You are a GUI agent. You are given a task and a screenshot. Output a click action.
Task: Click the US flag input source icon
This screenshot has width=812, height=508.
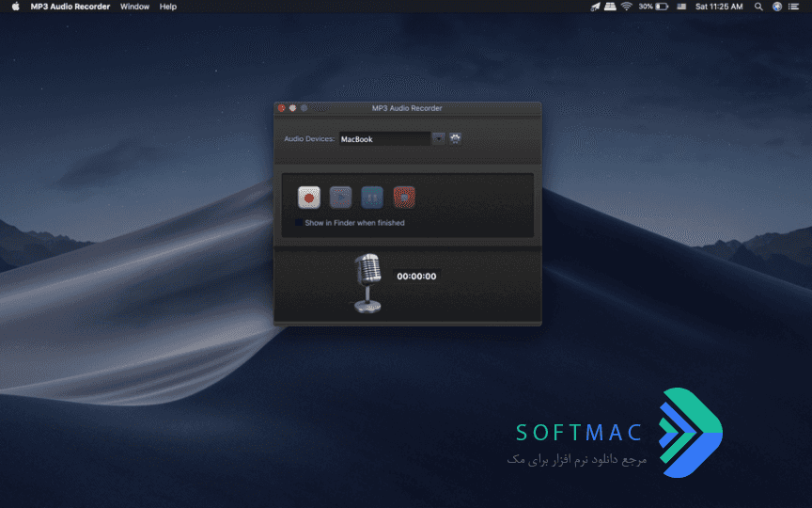pos(681,7)
